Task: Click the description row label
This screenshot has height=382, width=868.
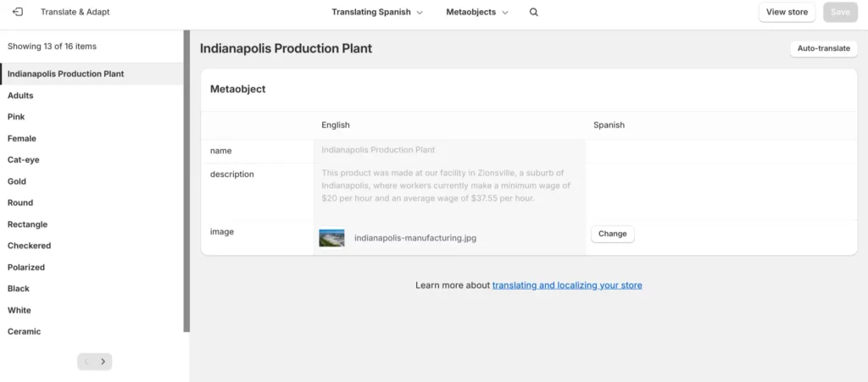Action: pos(232,174)
